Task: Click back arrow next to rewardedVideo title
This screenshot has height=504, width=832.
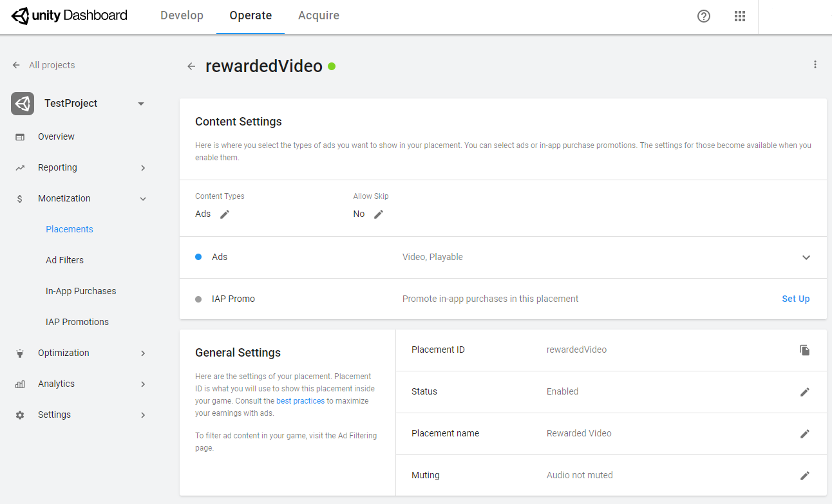Action: [x=191, y=66]
